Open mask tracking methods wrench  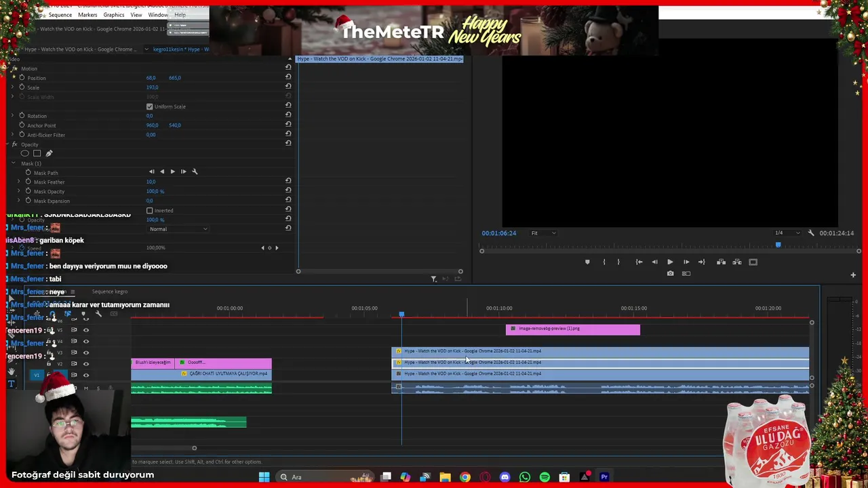pos(195,171)
